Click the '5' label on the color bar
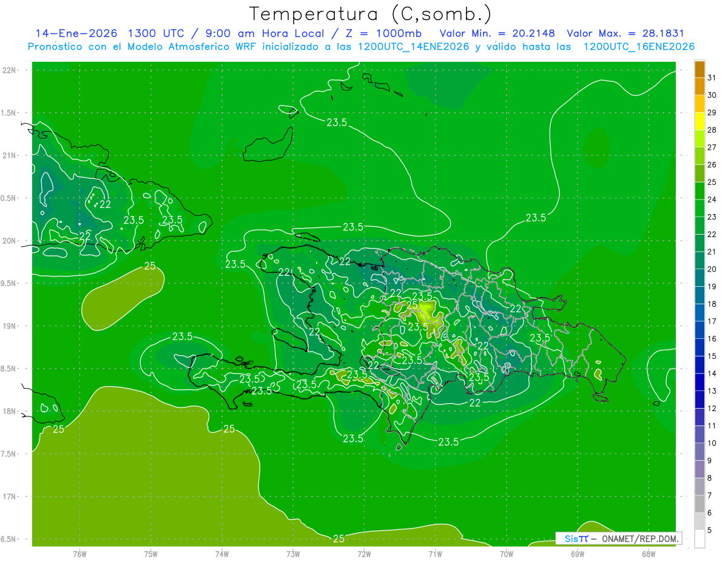 [x=710, y=530]
